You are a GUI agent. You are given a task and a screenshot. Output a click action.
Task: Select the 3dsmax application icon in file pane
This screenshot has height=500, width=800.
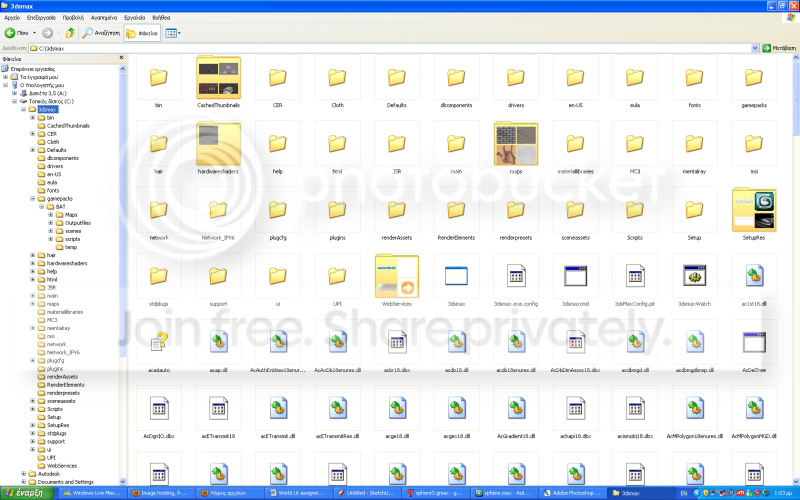(456, 276)
